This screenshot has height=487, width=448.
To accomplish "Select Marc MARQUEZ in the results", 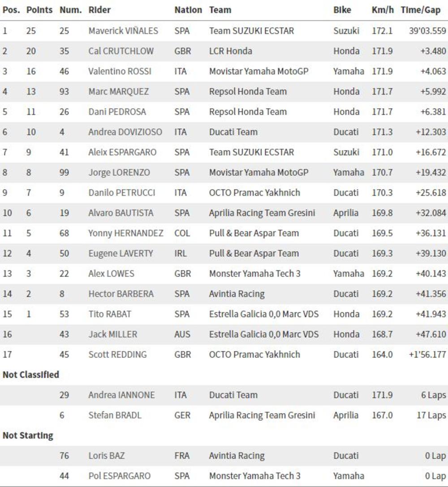I will coord(119,91).
